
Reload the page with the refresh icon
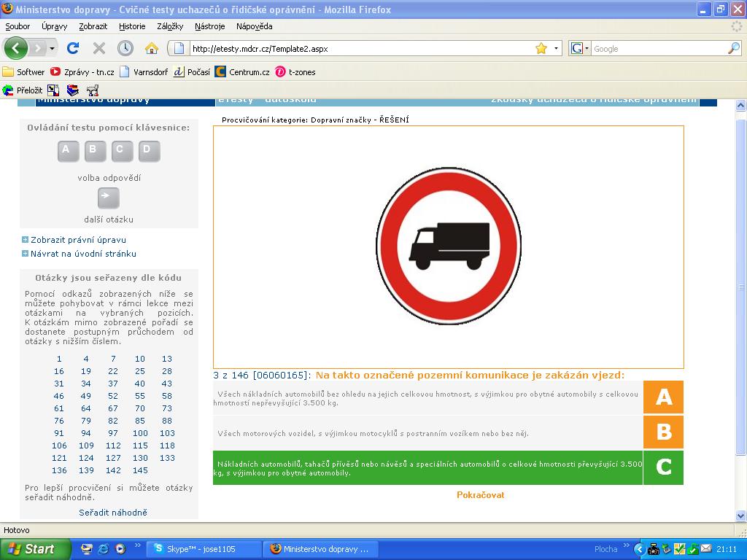72,48
